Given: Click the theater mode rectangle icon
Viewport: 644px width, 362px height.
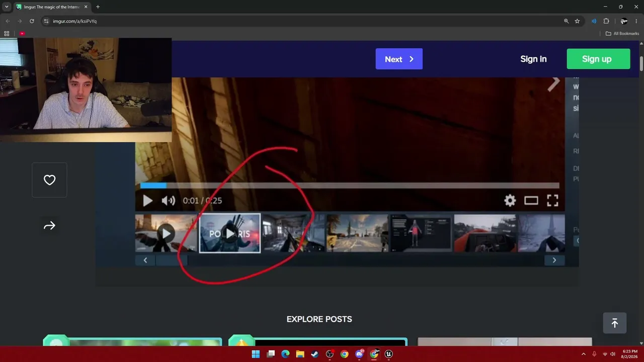Looking at the screenshot, I should [531, 201].
